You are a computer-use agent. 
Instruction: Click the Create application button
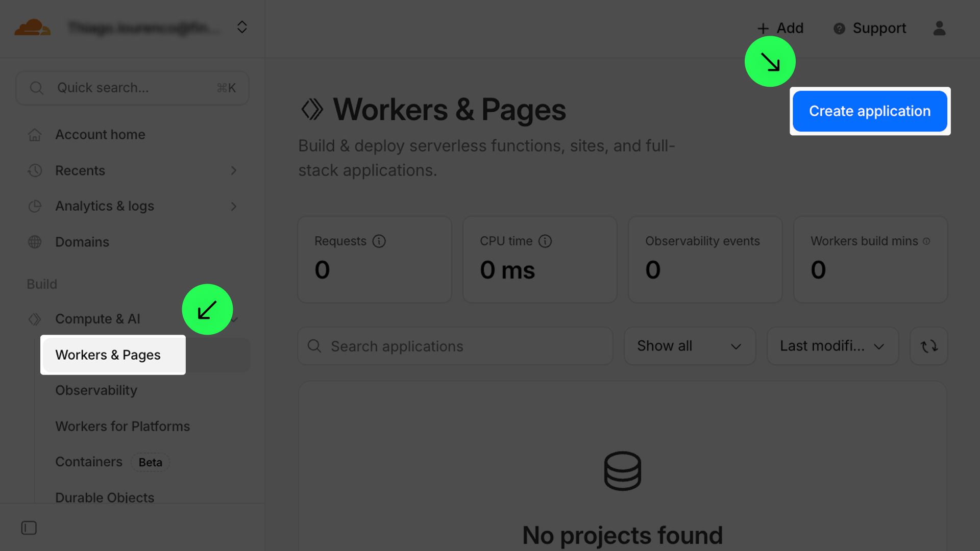click(869, 111)
